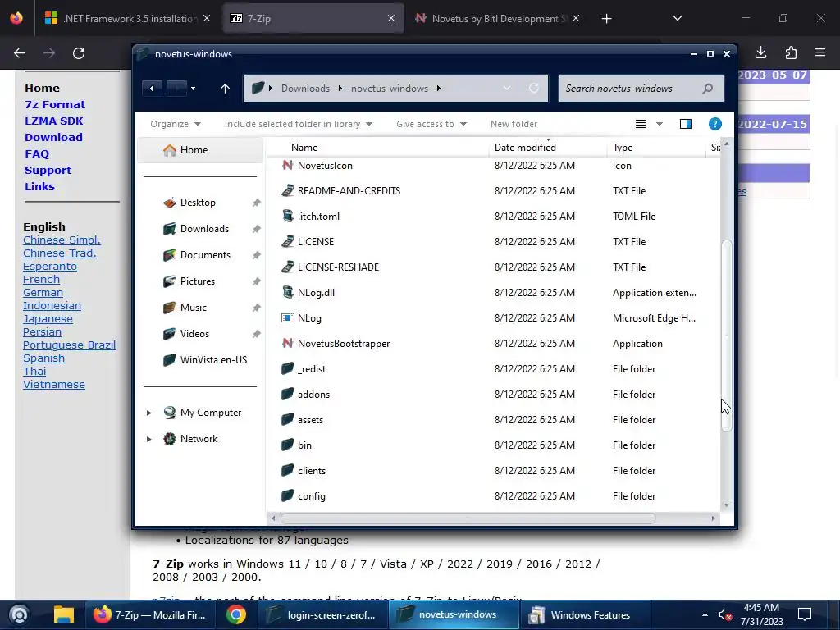
Task: Go back in Explorer navigation
Action: pos(152,89)
